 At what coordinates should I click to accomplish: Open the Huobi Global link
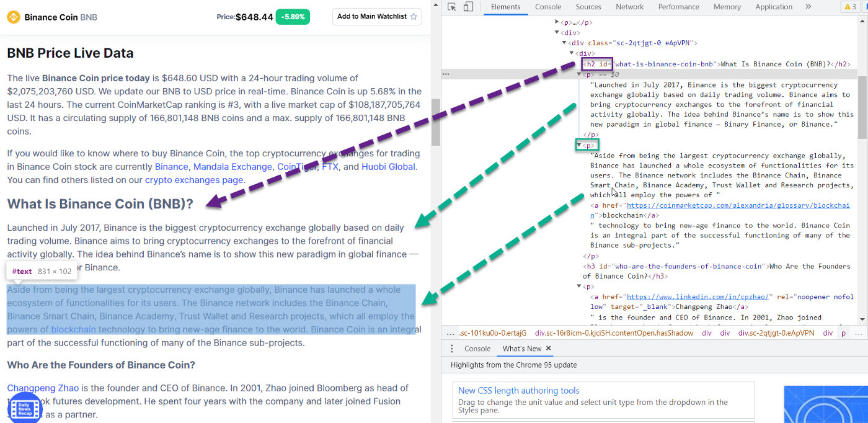tap(389, 167)
